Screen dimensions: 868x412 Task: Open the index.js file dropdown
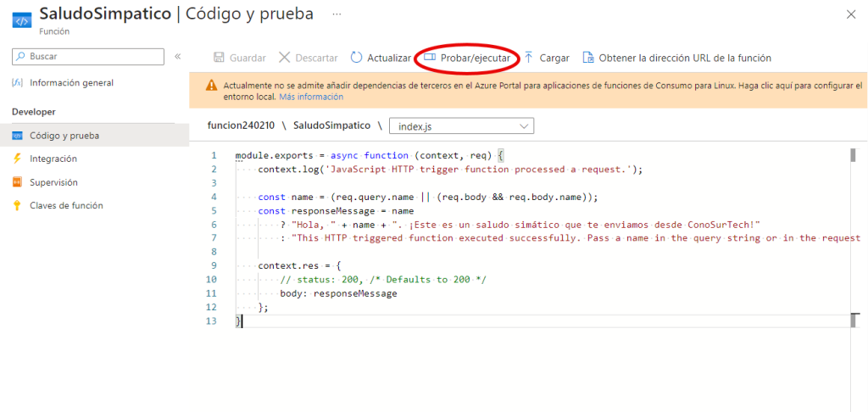tap(461, 126)
